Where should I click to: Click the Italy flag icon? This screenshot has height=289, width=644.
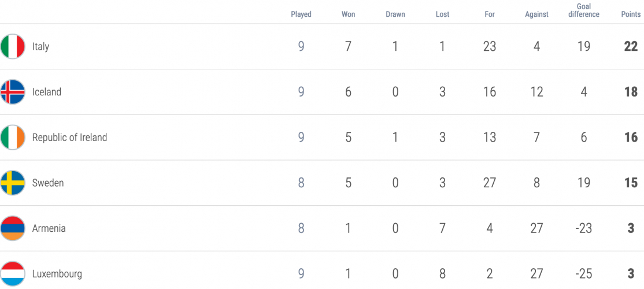point(13,46)
